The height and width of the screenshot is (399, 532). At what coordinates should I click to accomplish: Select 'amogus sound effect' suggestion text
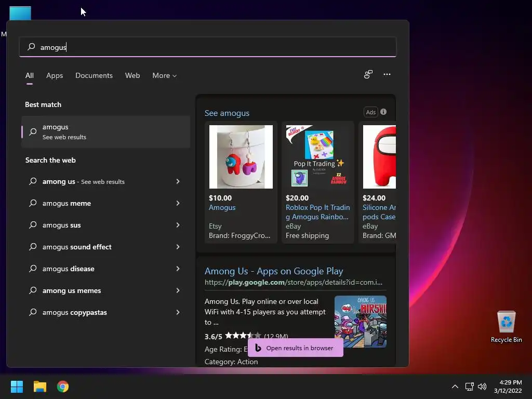[77, 247]
